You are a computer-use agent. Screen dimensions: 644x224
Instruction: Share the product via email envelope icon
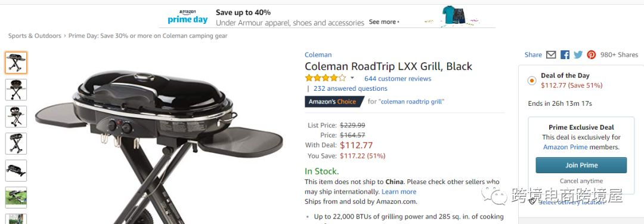(x=551, y=55)
